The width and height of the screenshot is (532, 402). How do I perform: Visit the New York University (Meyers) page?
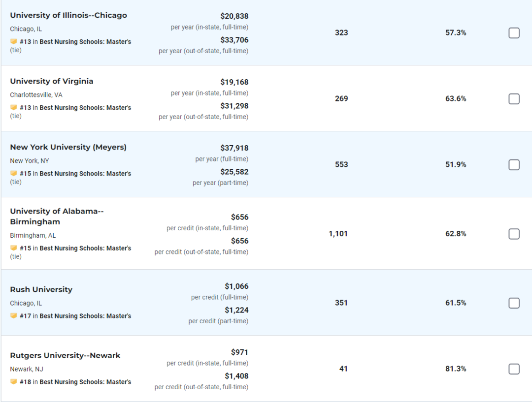[68, 147]
